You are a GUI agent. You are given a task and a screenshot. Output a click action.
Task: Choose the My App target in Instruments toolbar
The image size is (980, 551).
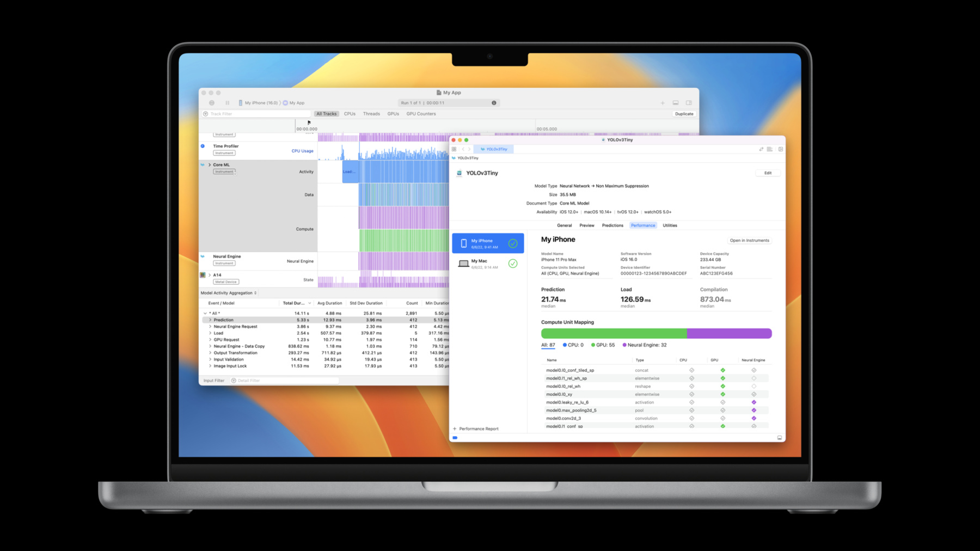293,103
